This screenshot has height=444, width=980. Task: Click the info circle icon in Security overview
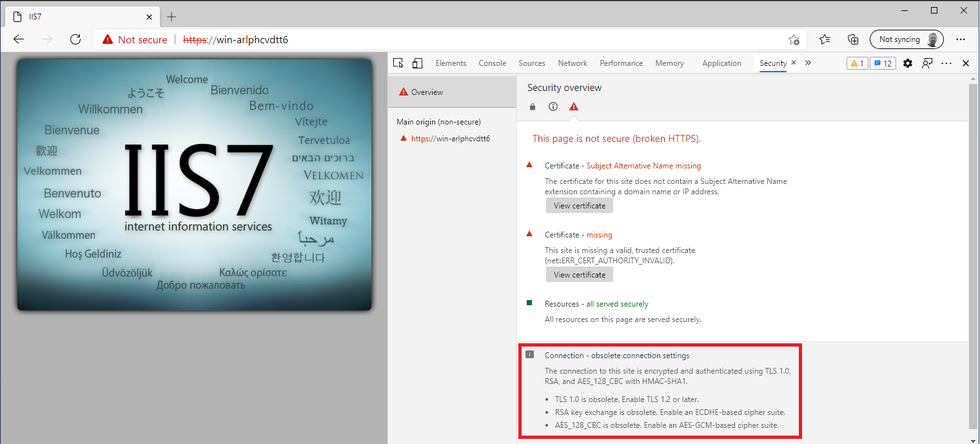553,107
